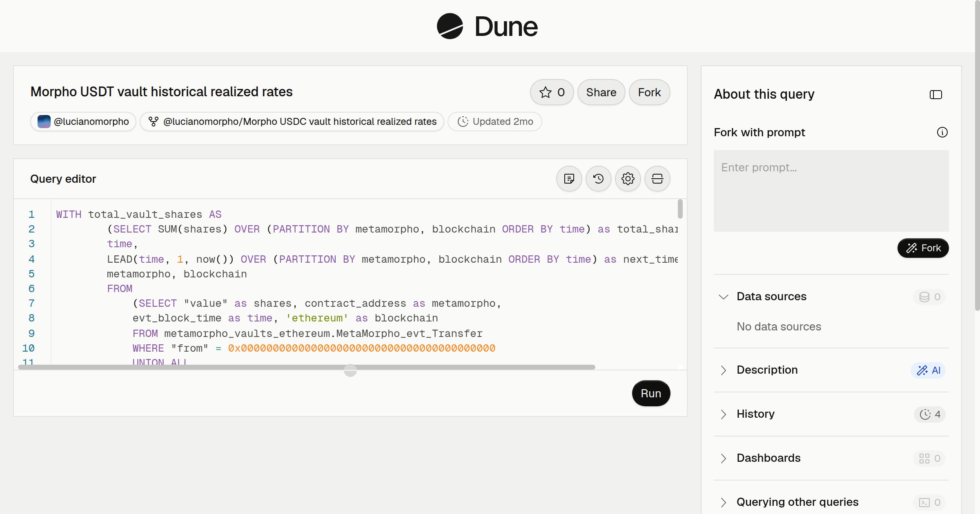The width and height of the screenshot is (980, 514).
Task: Run the query
Action: coord(651,393)
